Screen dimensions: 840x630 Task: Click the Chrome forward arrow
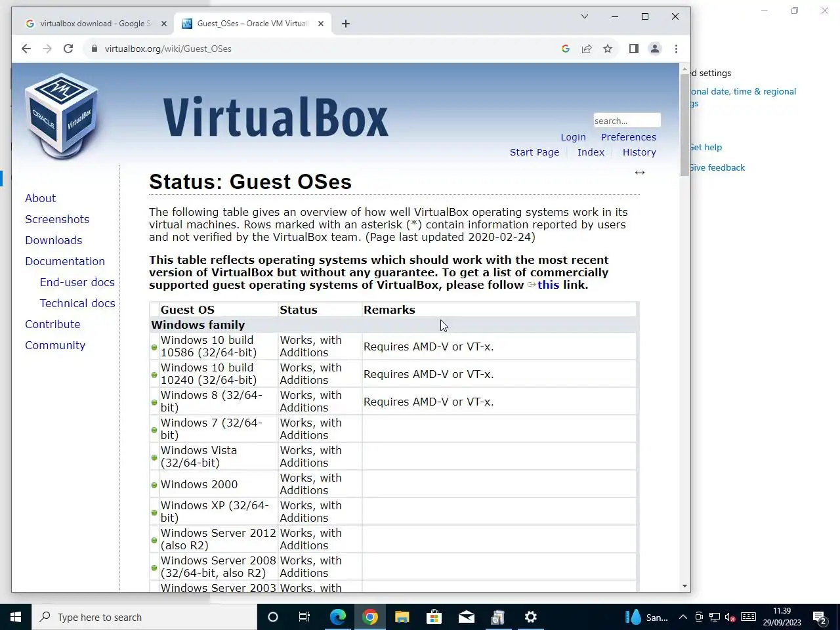click(47, 49)
